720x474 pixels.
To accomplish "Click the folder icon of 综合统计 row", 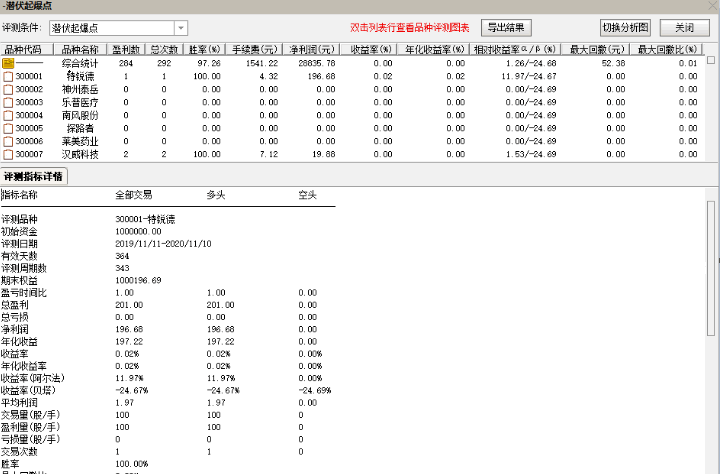I will point(8,63).
